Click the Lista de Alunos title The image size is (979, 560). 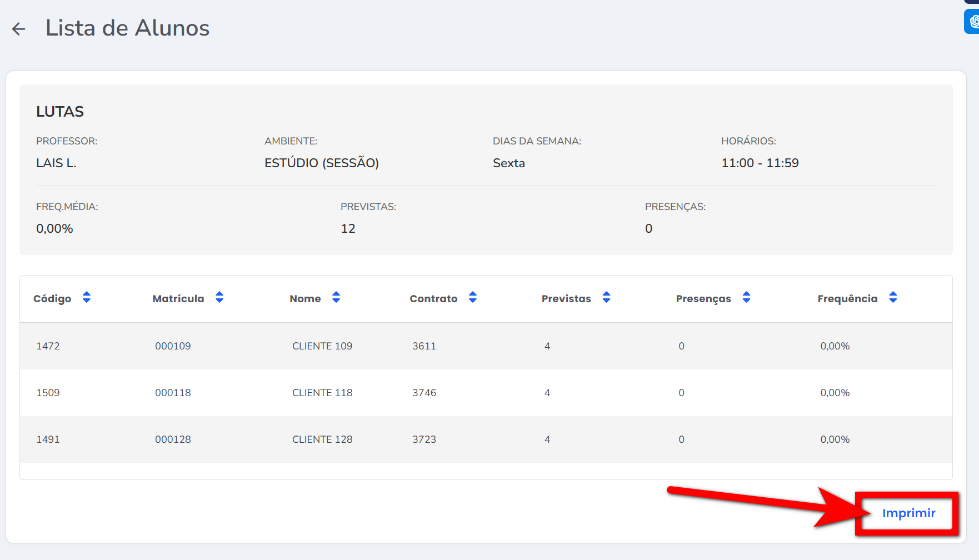(127, 28)
